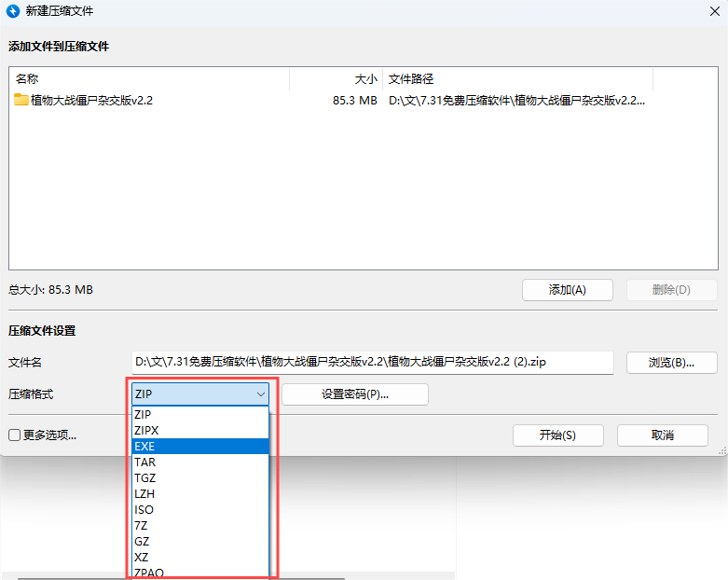Cancel with the 取消 button
Screen dimensions: 728x580
tap(662, 435)
